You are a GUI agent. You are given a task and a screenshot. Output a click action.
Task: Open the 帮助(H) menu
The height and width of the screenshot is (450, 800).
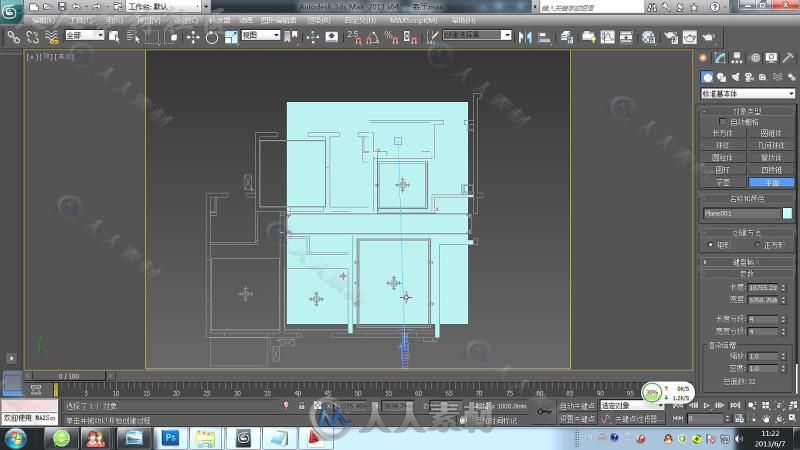(x=463, y=20)
